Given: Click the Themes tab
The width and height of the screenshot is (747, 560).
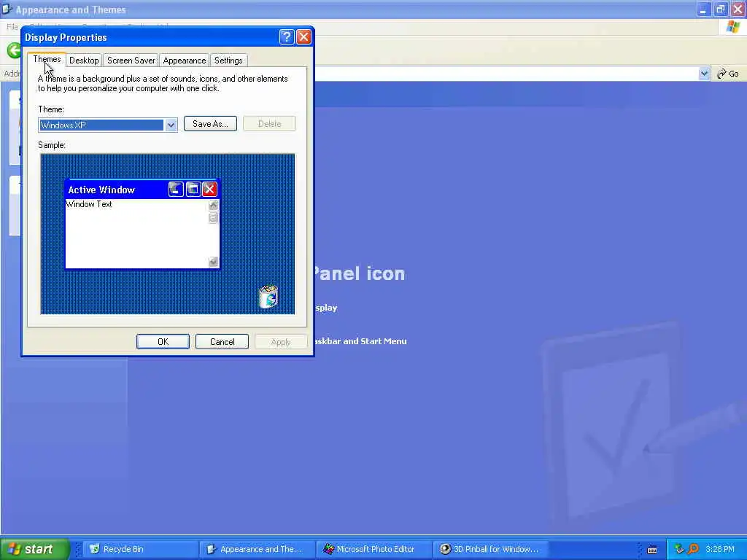Looking at the screenshot, I should tap(47, 60).
